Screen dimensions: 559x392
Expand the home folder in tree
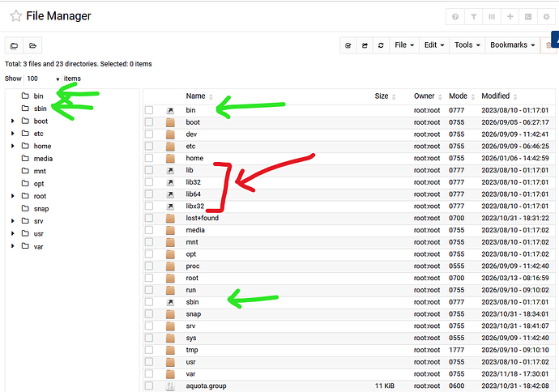(12, 146)
